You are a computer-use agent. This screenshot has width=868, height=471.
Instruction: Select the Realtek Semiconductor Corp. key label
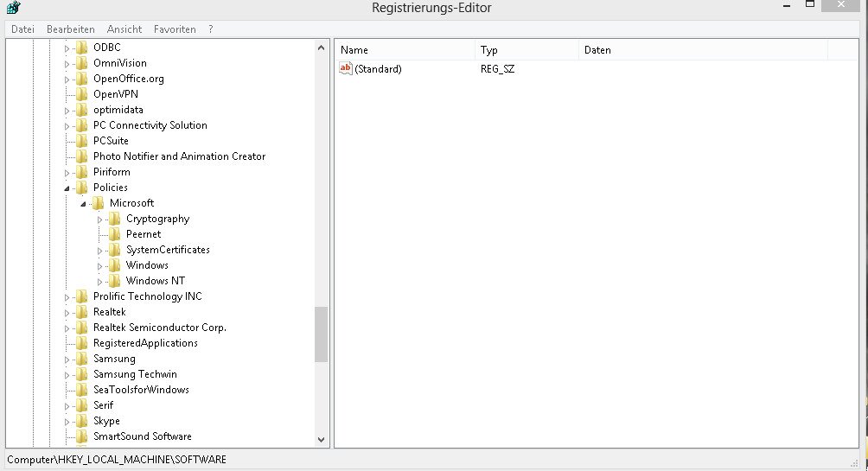[159, 327]
